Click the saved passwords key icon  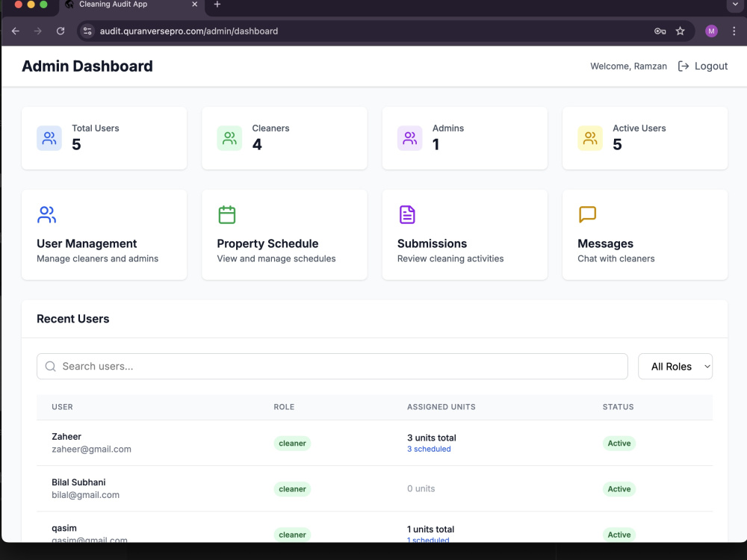pyautogui.click(x=660, y=31)
